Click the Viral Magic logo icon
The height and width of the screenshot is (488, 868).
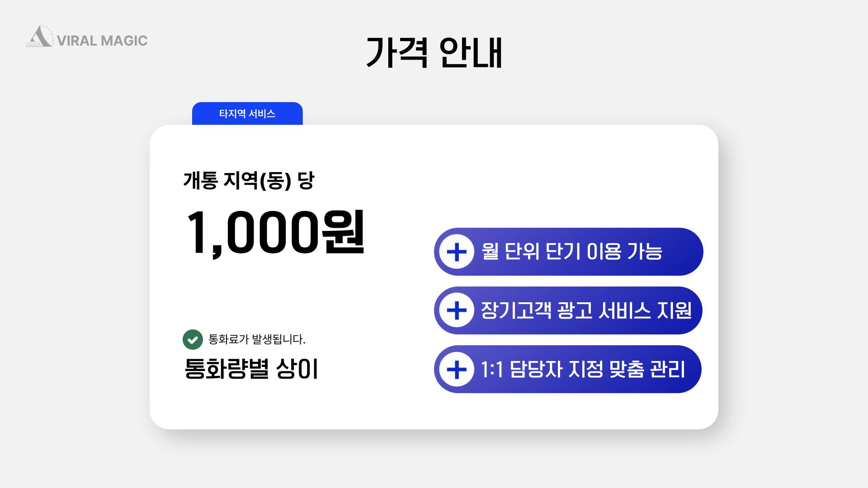(40, 36)
